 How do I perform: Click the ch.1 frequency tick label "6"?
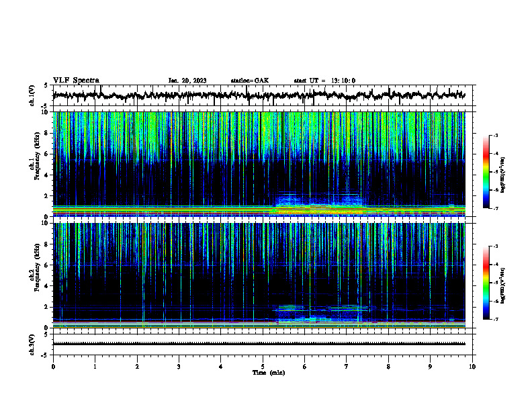coord(48,154)
